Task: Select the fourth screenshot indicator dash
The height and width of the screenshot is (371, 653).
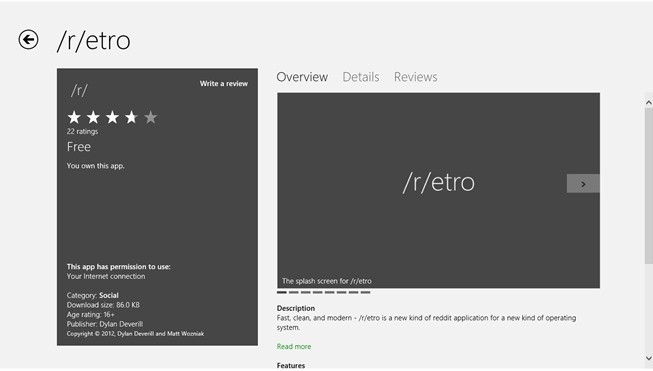Action: (x=318, y=292)
